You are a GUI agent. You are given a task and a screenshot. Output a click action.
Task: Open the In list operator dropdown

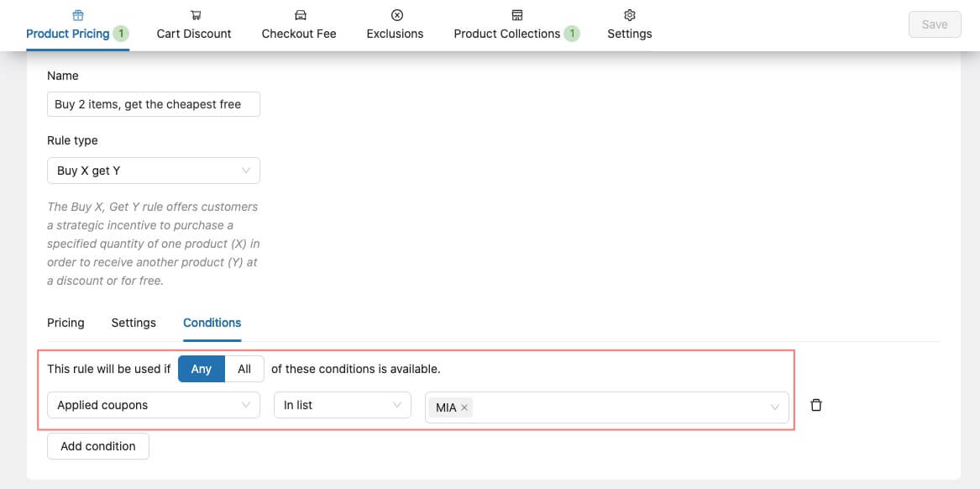tap(343, 405)
